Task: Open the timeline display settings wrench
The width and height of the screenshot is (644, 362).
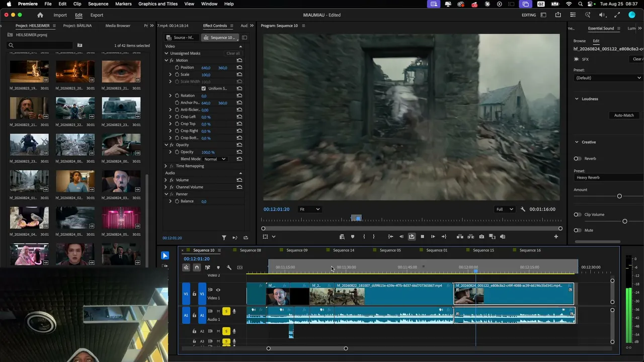Action: pos(229,267)
